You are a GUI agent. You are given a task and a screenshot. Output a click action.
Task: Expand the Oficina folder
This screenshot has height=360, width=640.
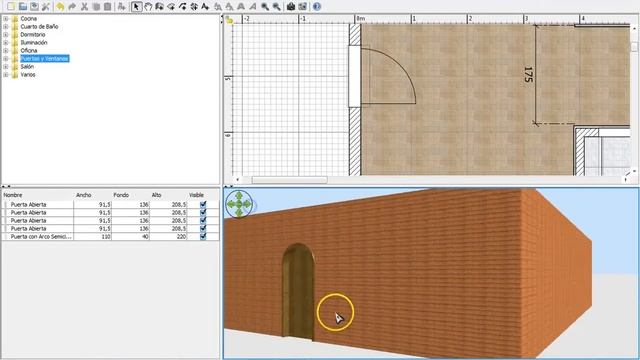6,51
